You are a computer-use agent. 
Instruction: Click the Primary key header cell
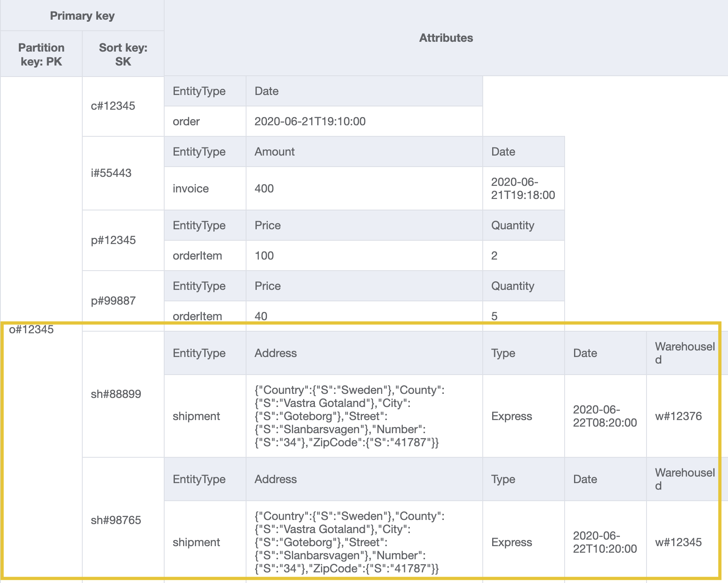82,16
